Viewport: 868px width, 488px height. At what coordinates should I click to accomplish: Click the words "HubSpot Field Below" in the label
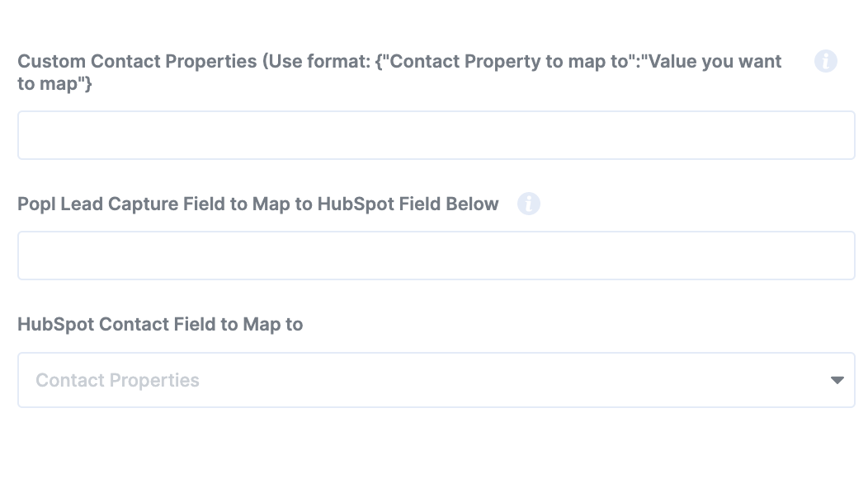point(408,204)
